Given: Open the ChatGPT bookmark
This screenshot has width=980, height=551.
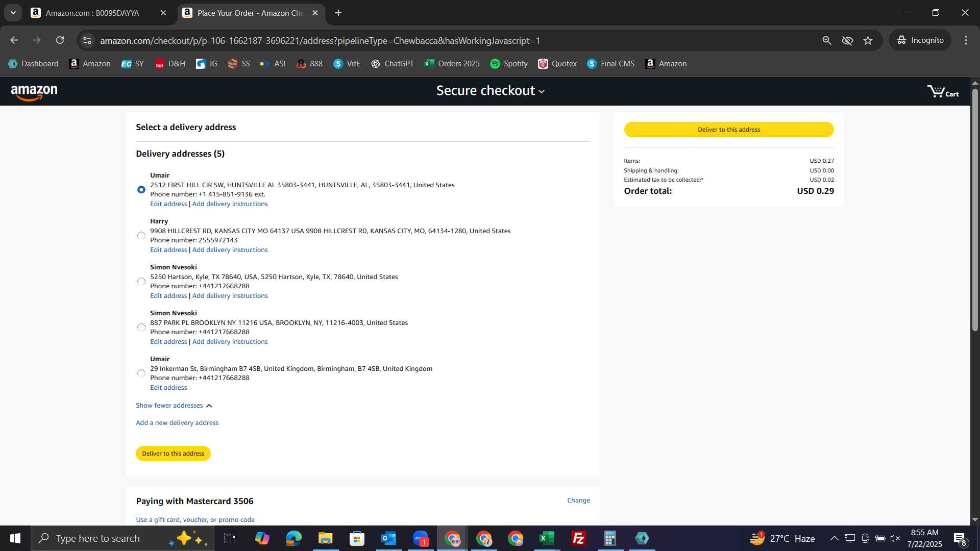Looking at the screenshot, I should coord(392,64).
